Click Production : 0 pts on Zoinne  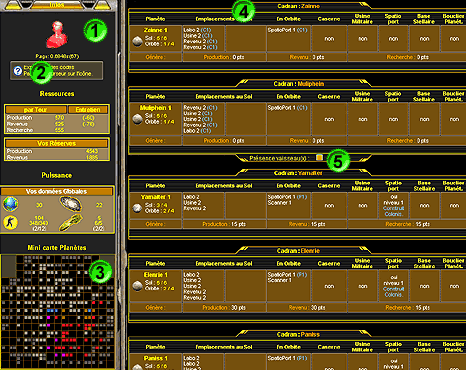(x=224, y=57)
